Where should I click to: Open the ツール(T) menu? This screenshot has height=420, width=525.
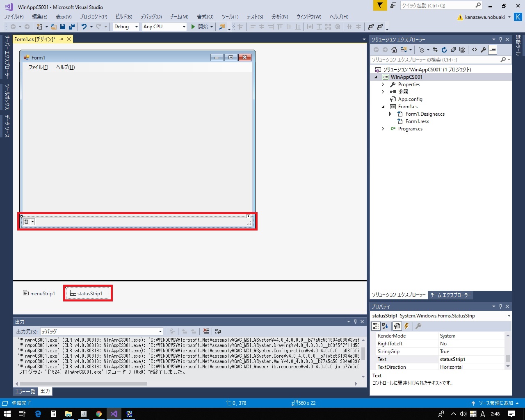coord(230,17)
